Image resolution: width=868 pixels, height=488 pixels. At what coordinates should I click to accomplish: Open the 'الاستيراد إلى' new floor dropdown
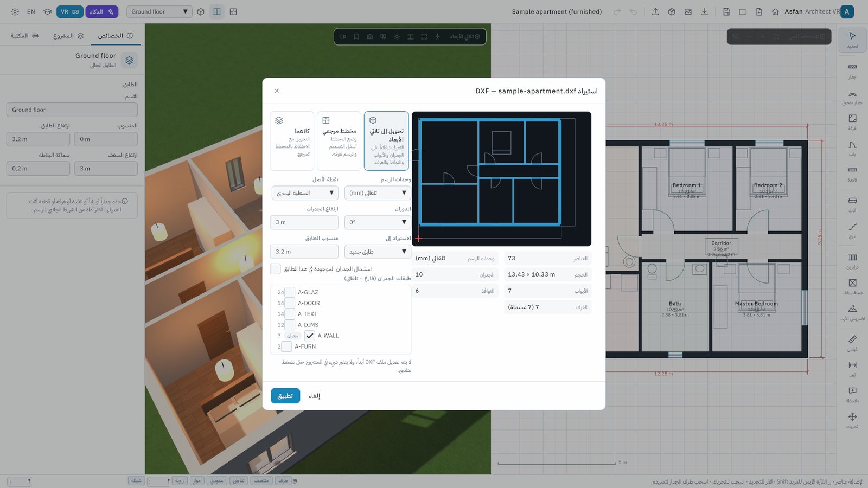[x=378, y=252]
